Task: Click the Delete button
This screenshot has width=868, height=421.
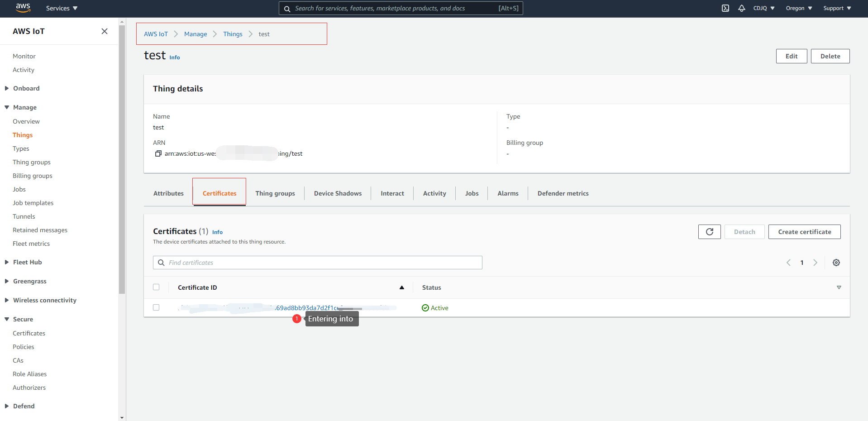Action: [830, 56]
